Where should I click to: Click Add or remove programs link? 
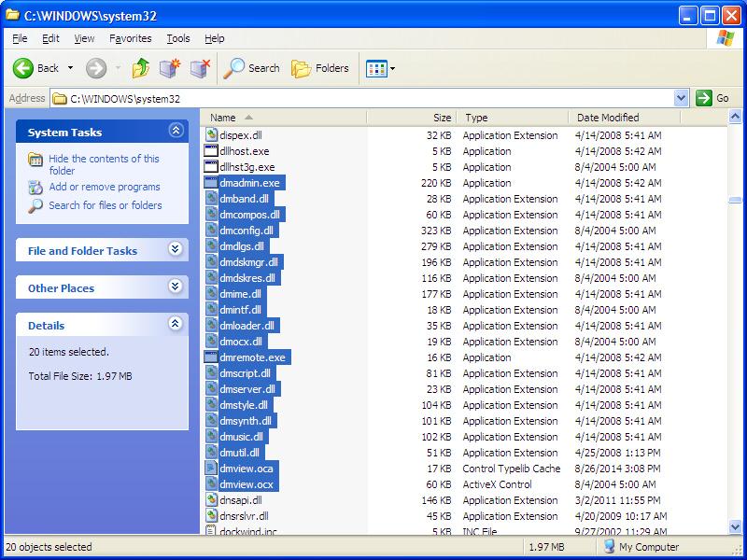pos(104,187)
